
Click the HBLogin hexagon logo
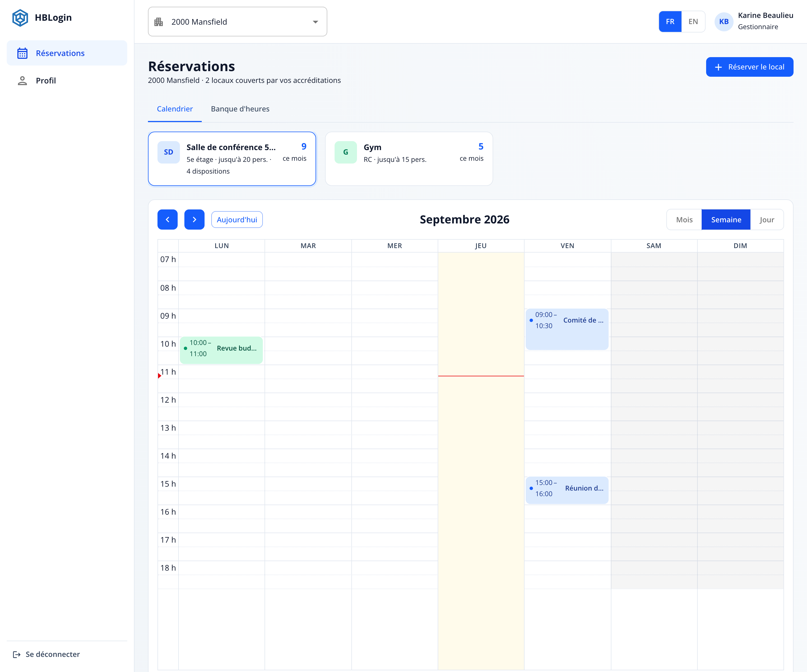20,18
